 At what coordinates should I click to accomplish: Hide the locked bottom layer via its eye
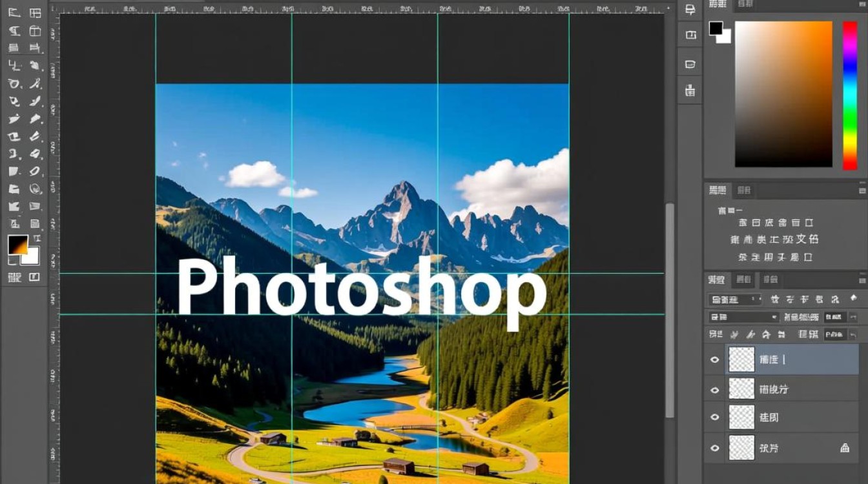click(714, 447)
